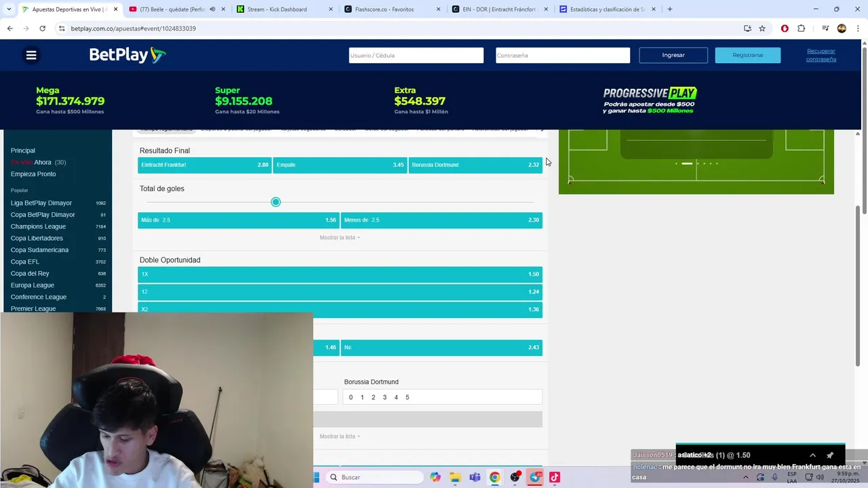Install app icon in address bar
This screenshot has width=868, height=488.
coord(747,28)
